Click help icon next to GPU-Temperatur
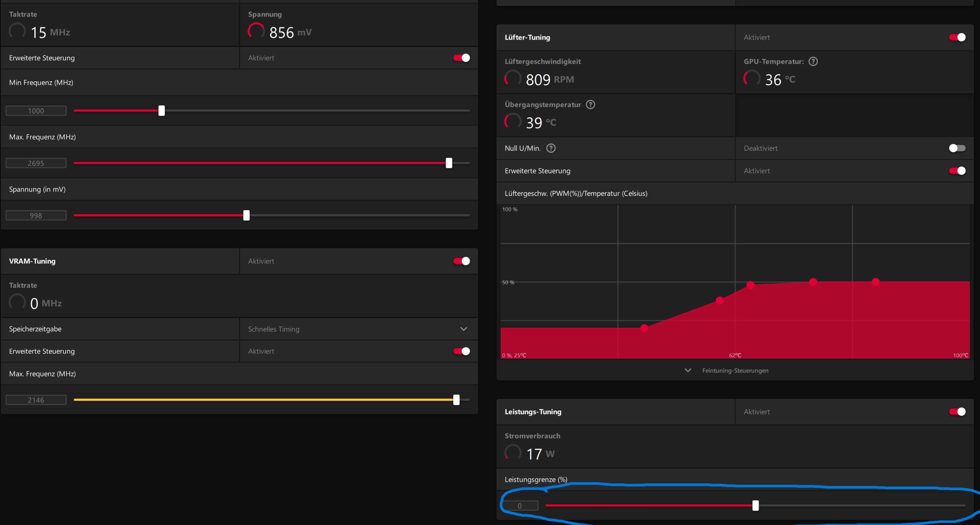Viewport: 980px width, 525px height. pos(813,61)
